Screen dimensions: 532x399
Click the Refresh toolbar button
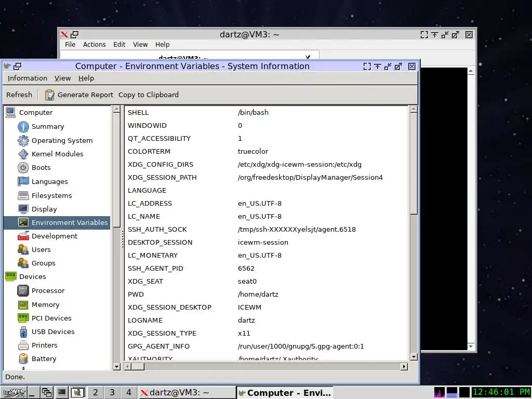19,95
